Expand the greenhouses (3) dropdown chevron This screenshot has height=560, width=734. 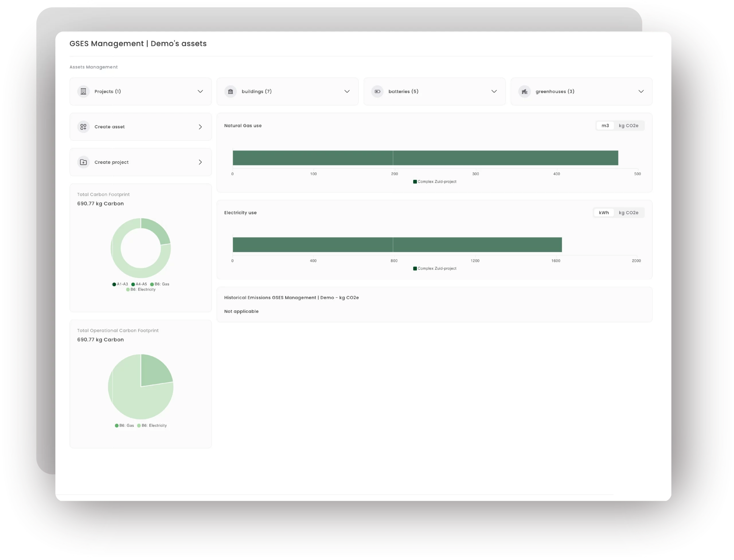click(641, 91)
